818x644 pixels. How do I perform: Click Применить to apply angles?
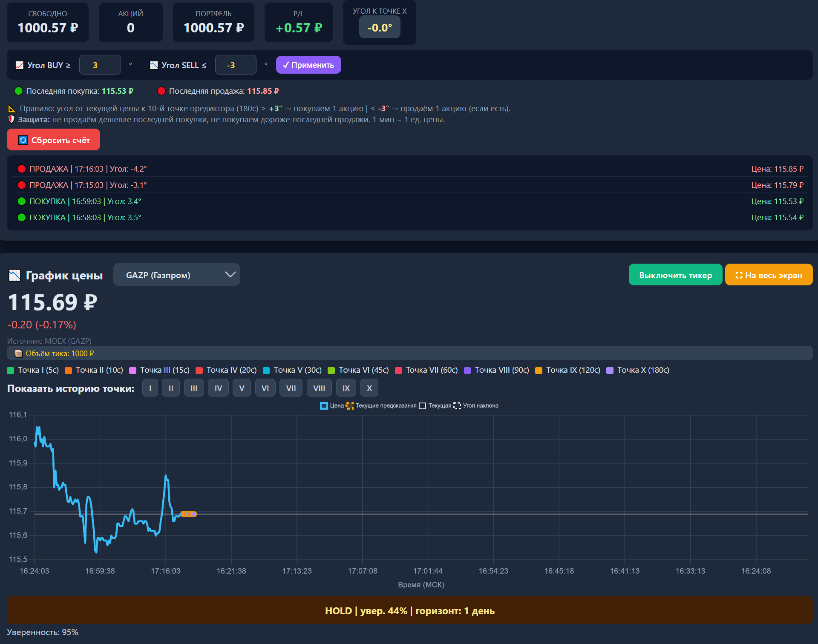pos(308,65)
